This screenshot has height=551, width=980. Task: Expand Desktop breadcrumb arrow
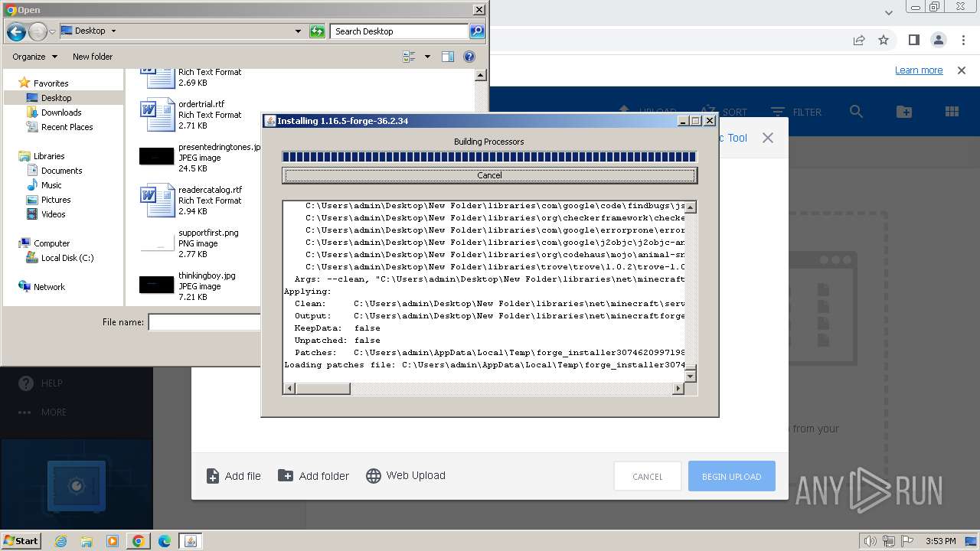pyautogui.click(x=113, y=31)
